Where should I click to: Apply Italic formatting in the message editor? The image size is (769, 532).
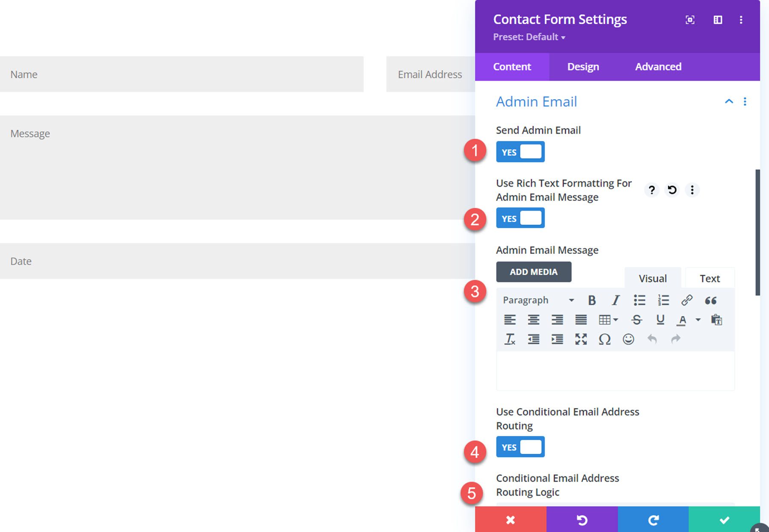[x=615, y=300]
